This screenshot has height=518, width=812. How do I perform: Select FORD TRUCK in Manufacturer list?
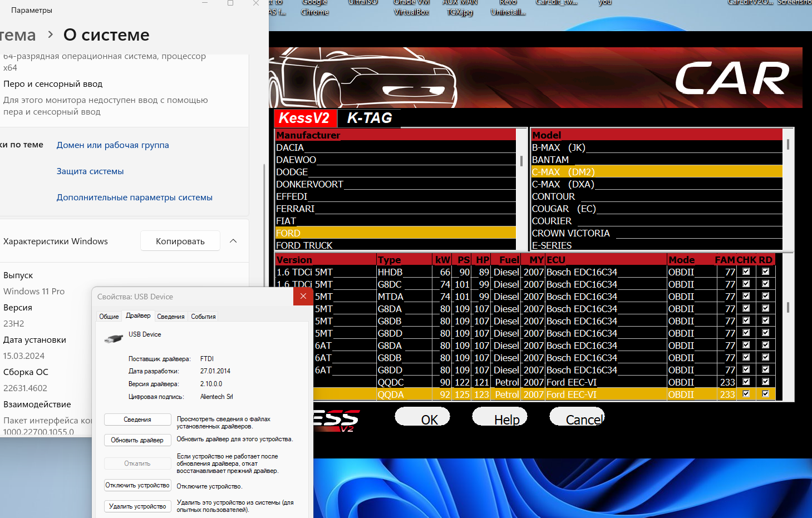pyautogui.click(x=304, y=245)
